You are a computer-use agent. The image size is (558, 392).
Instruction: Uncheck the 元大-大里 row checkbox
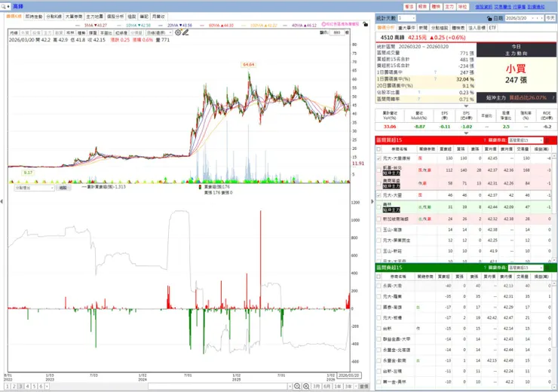click(x=379, y=195)
